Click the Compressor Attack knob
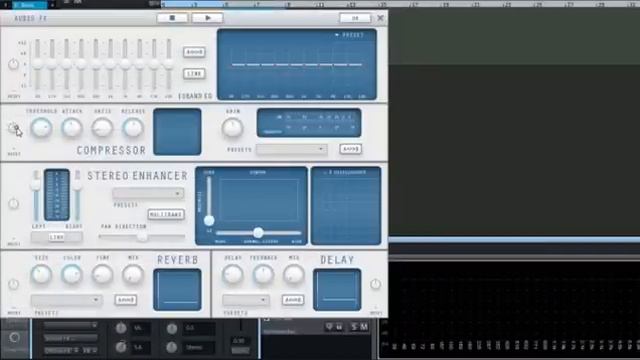The height and width of the screenshot is (360, 640). (71, 128)
